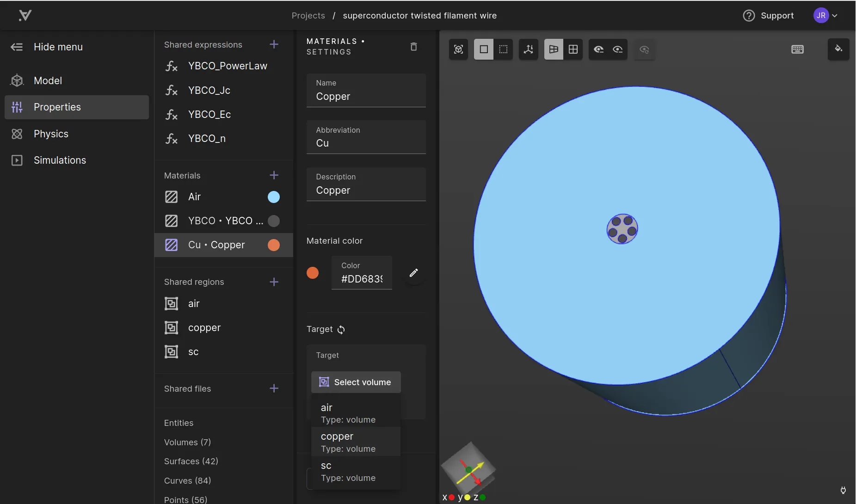Screen dimensions: 856x504
Task: Reset the Target with refresh icon
Action: pyautogui.click(x=341, y=329)
